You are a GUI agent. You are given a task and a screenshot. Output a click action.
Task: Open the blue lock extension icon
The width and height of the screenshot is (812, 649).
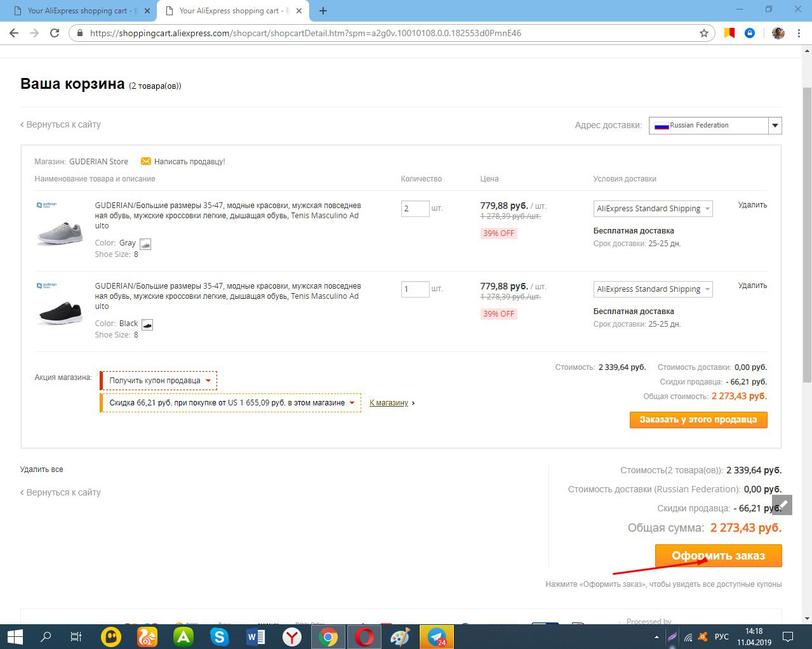pos(750,33)
